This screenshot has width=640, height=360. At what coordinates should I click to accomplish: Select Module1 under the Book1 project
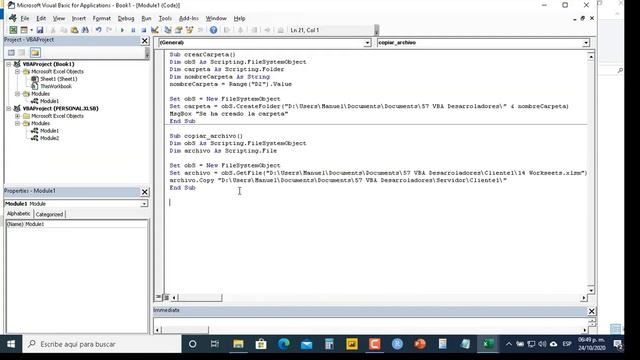(49, 101)
